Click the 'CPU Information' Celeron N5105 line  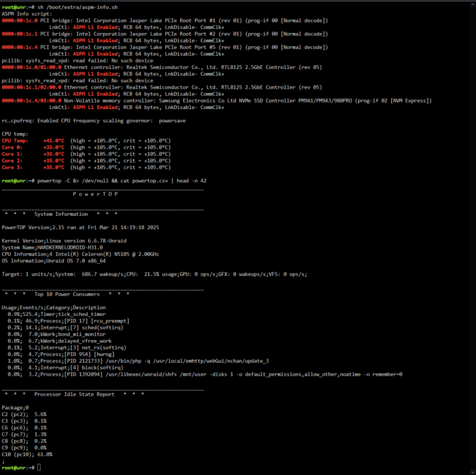coord(80,254)
